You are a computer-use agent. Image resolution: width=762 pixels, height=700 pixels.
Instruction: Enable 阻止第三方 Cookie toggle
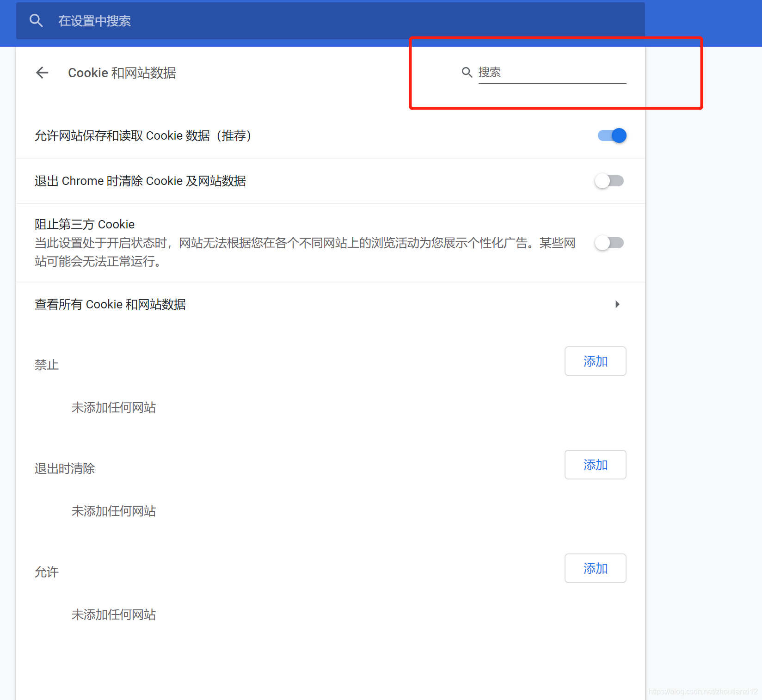[x=609, y=243]
